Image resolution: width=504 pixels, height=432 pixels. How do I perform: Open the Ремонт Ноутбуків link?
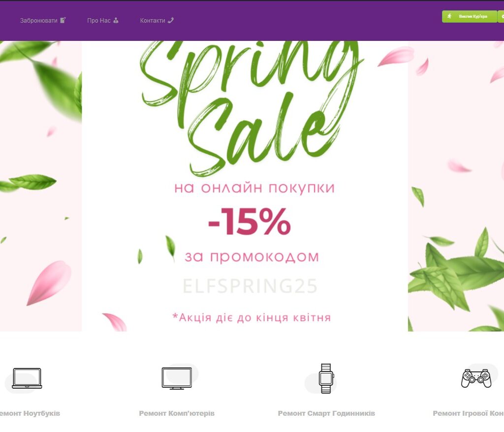click(x=30, y=413)
